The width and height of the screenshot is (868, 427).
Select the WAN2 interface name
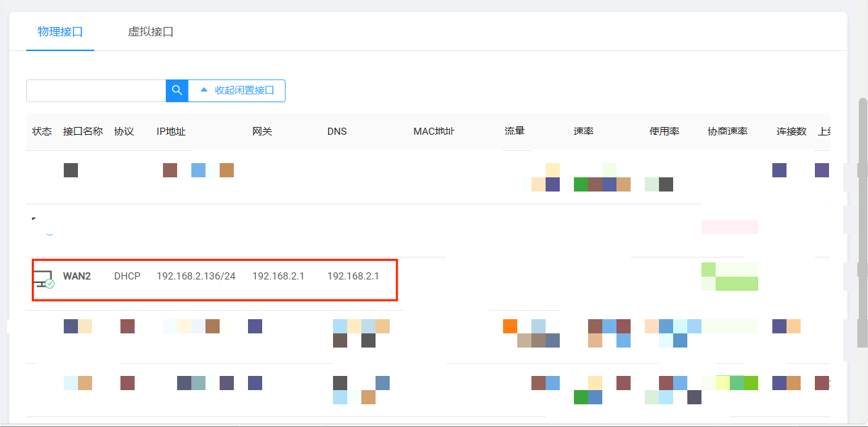pos(77,276)
